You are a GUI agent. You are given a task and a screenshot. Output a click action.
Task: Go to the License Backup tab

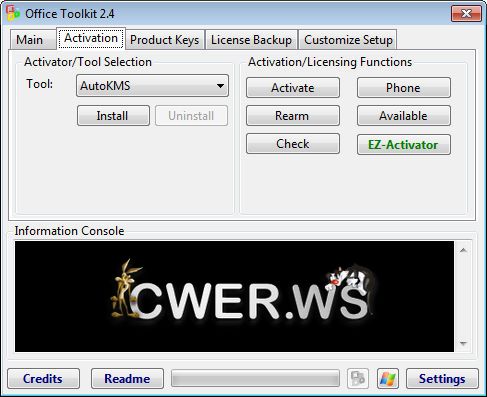[x=251, y=40]
